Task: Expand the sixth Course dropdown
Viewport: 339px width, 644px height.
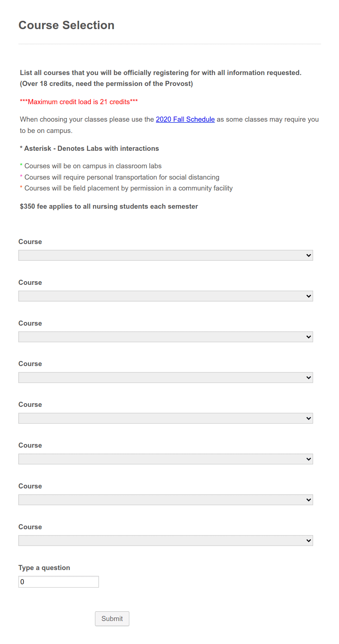Action: click(165, 459)
